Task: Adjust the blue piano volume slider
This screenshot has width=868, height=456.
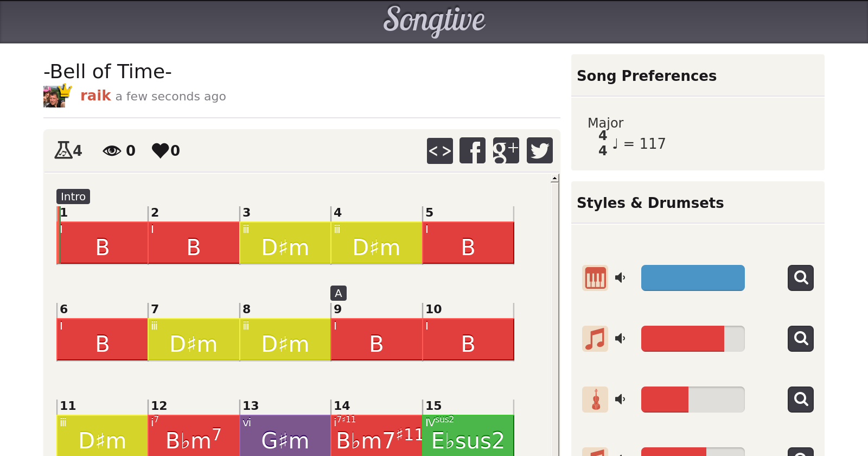Action: tap(693, 278)
